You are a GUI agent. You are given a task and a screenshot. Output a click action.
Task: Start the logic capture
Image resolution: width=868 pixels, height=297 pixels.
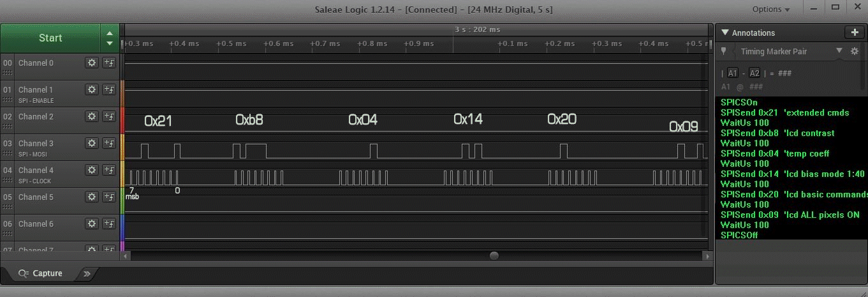50,38
